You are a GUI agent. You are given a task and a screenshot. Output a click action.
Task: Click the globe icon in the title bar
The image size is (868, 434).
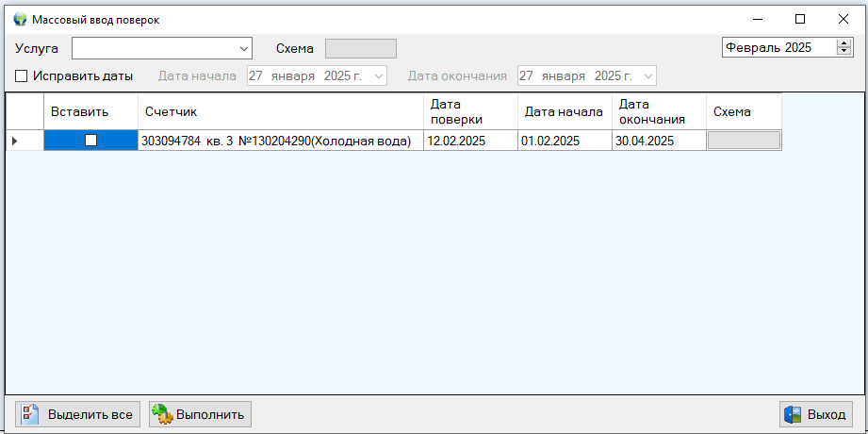tap(20, 19)
